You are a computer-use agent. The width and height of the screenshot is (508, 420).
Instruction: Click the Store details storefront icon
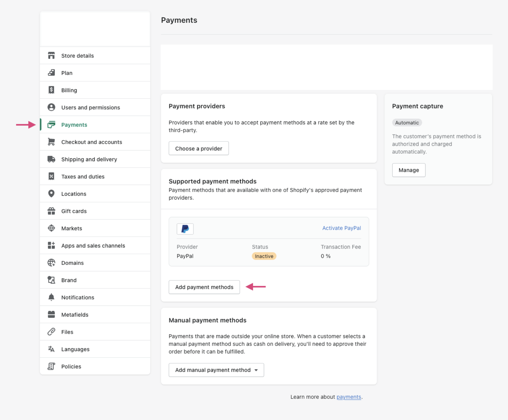pyautogui.click(x=51, y=55)
